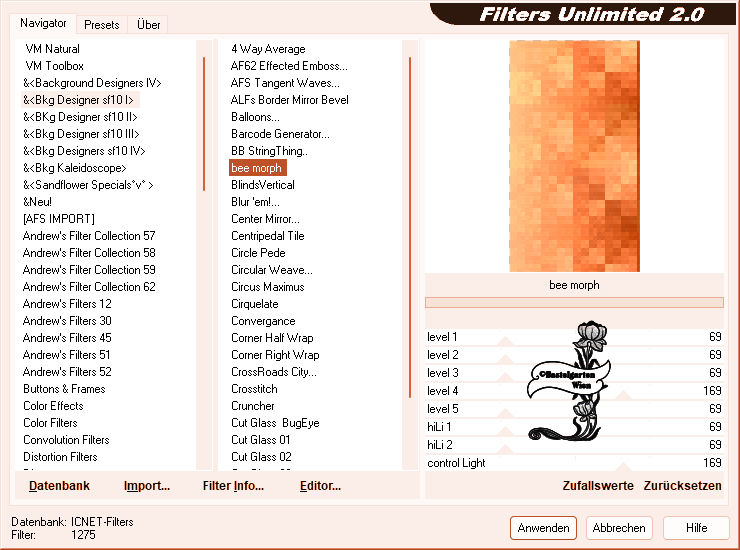Click the bee morph preview image
This screenshot has height=550, width=740.
click(574, 156)
